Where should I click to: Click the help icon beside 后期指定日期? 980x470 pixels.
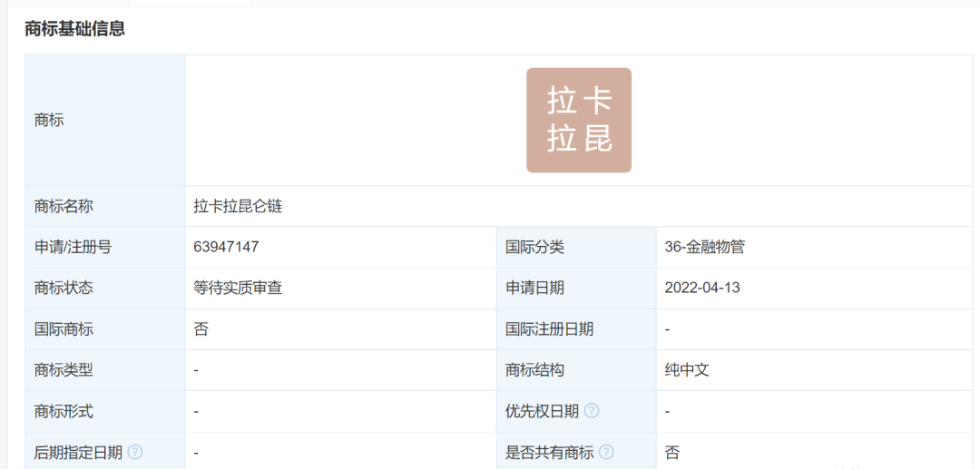pos(135,452)
